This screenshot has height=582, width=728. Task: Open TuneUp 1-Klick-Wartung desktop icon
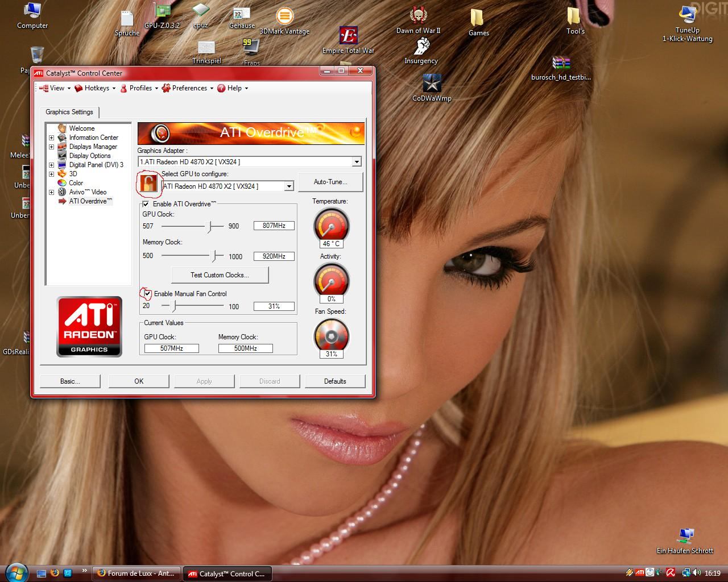coord(687,24)
